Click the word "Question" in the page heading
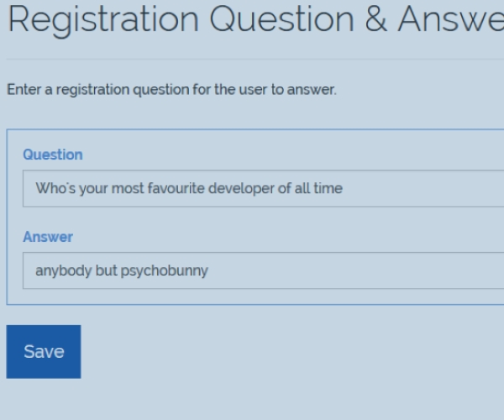The height and width of the screenshot is (420, 504). tap(281, 20)
